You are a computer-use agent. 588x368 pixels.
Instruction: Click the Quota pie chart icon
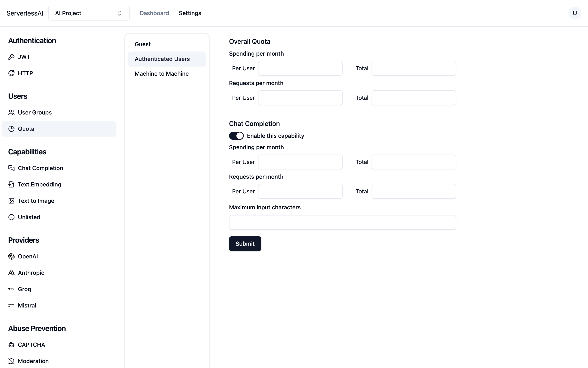(x=11, y=129)
